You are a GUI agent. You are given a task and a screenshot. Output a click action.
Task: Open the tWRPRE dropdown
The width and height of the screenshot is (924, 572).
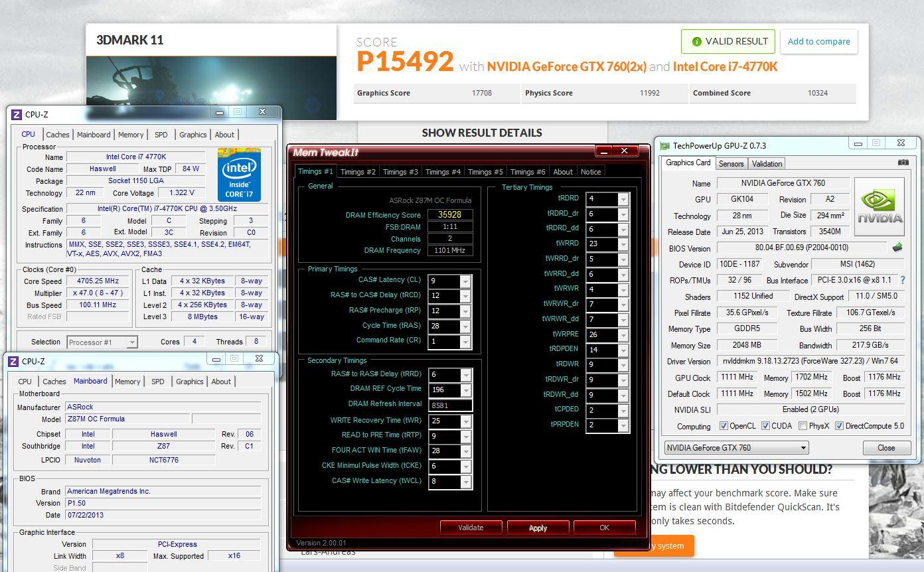(x=623, y=335)
